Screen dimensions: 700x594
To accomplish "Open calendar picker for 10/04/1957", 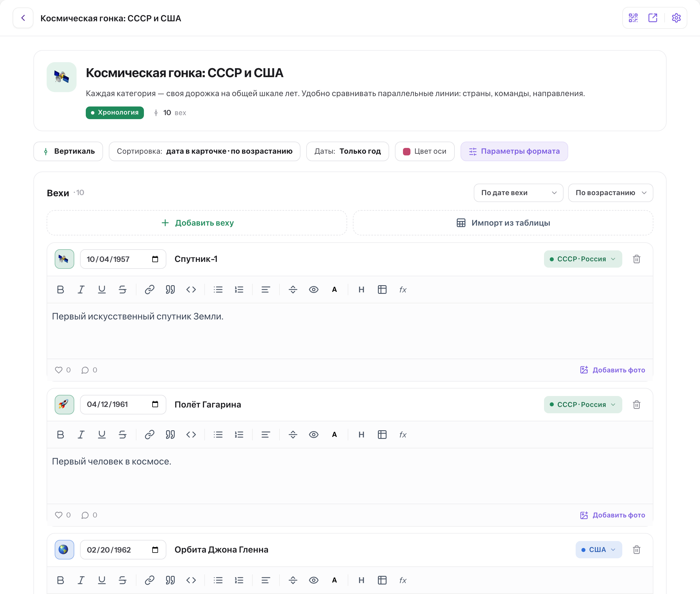I will (x=155, y=259).
